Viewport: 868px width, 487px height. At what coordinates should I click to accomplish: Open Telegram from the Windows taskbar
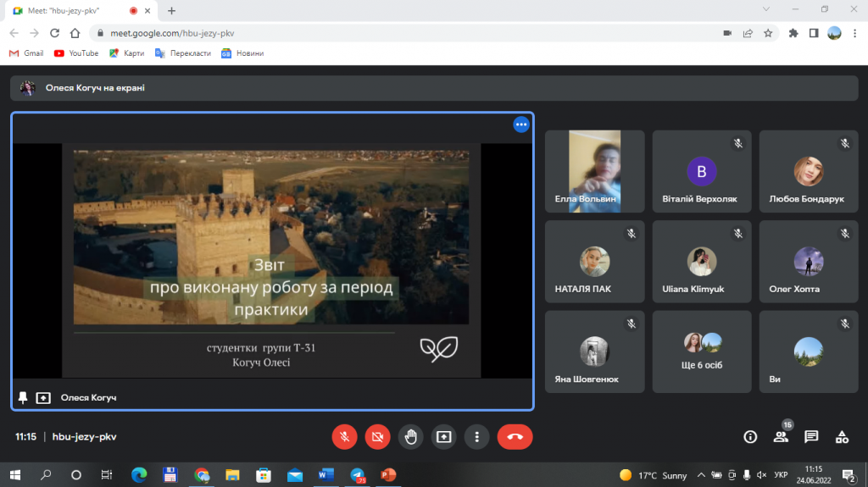click(x=357, y=475)
